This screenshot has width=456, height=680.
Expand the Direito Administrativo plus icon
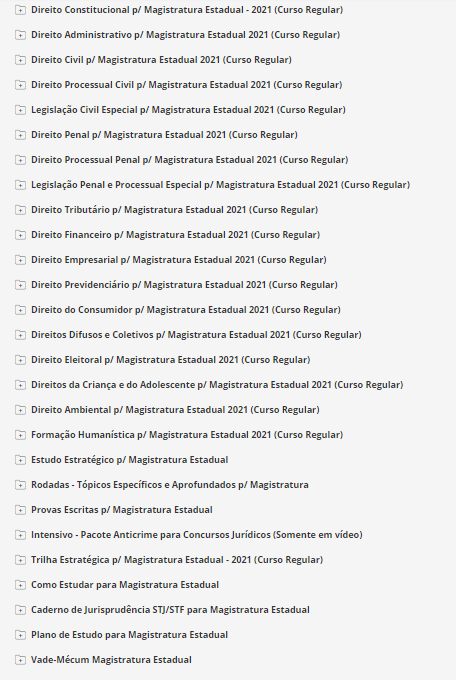coord(20,35)
